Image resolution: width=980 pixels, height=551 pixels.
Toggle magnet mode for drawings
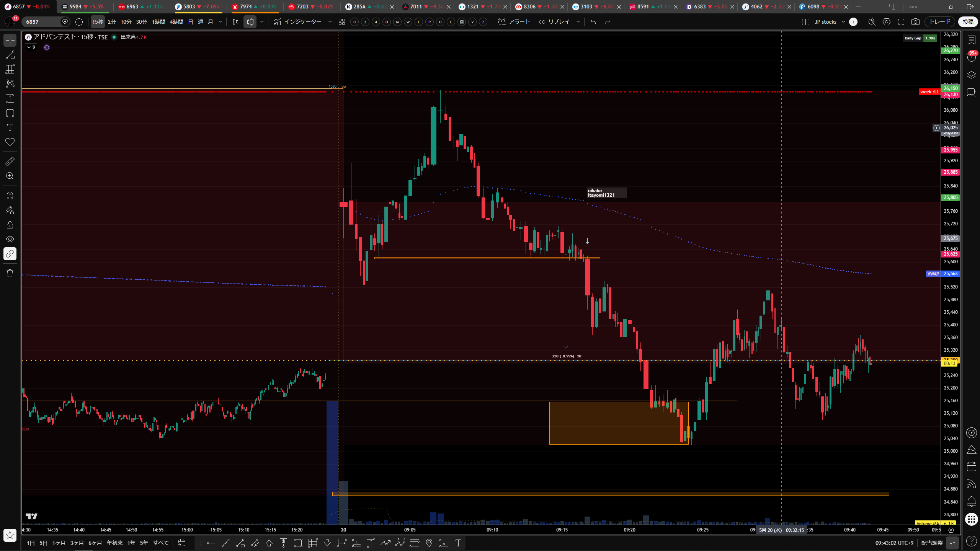tap(10, 196)
